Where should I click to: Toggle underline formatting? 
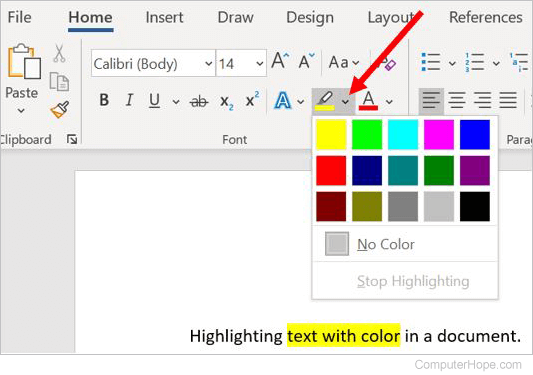coord(154,101)
